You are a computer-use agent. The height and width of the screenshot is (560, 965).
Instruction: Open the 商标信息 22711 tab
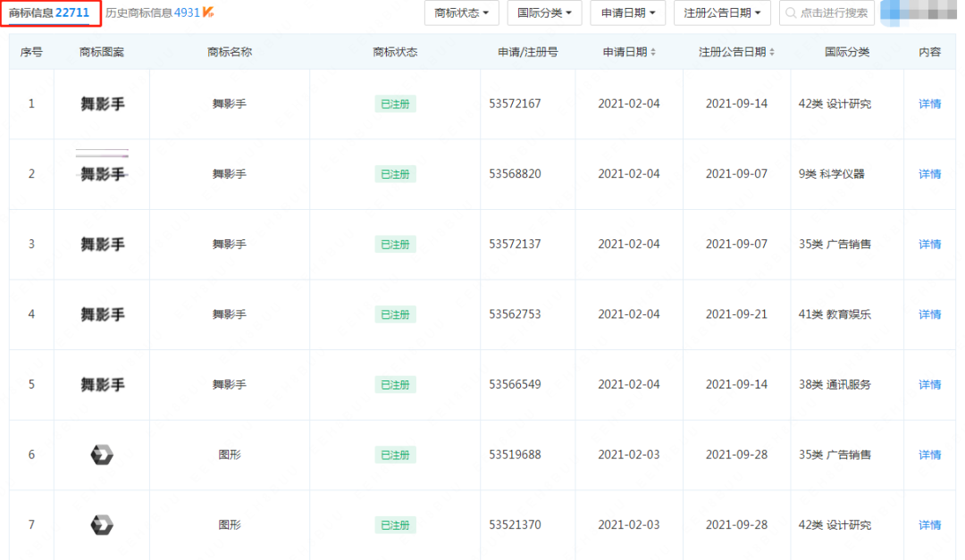pos(49,13)
